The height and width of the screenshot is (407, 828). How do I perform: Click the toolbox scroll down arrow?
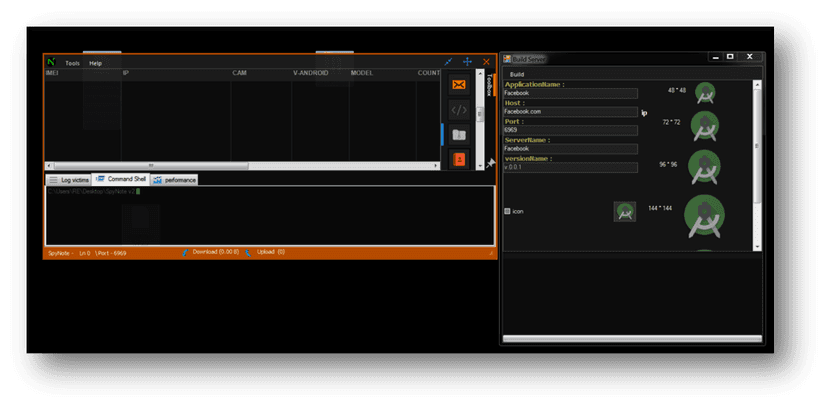point(480,166)
